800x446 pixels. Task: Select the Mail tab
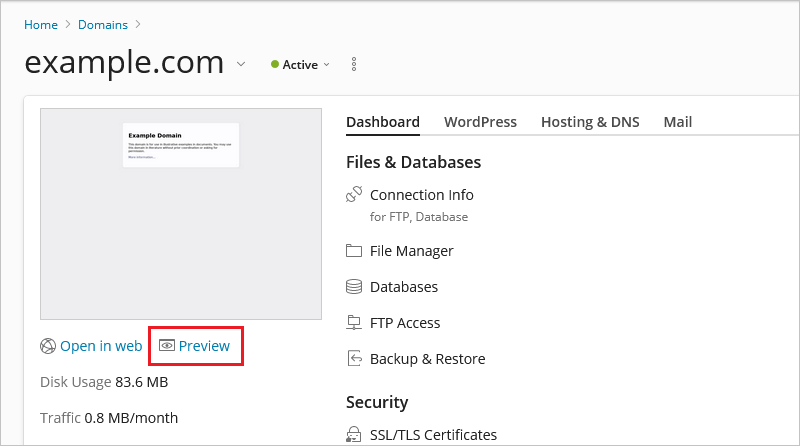[677, 122]
